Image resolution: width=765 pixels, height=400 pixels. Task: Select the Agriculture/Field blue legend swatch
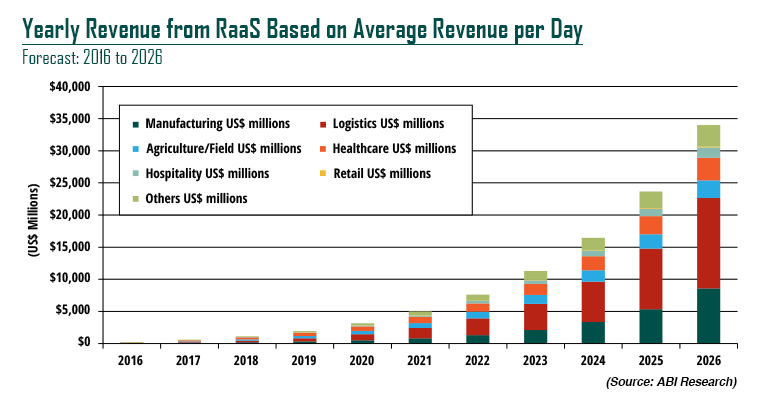pyautogui.click(x=135, y=149)
